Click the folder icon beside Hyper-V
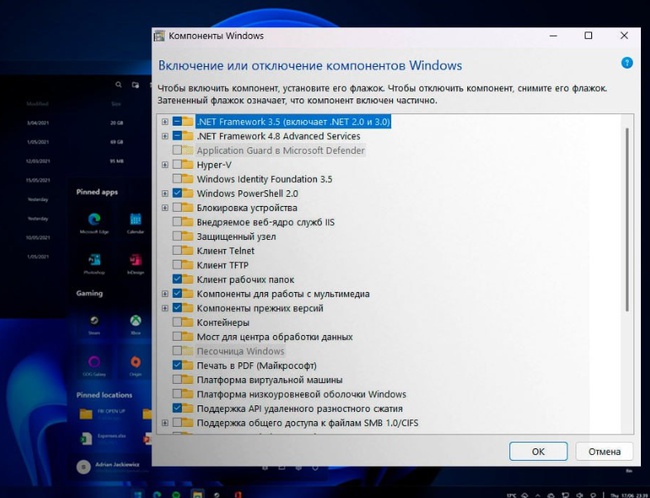 tap(188, 165)
